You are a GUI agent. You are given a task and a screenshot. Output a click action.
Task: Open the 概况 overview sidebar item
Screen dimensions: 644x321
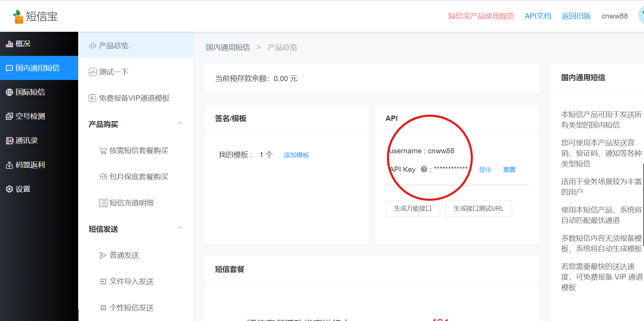tap(39, 44)
